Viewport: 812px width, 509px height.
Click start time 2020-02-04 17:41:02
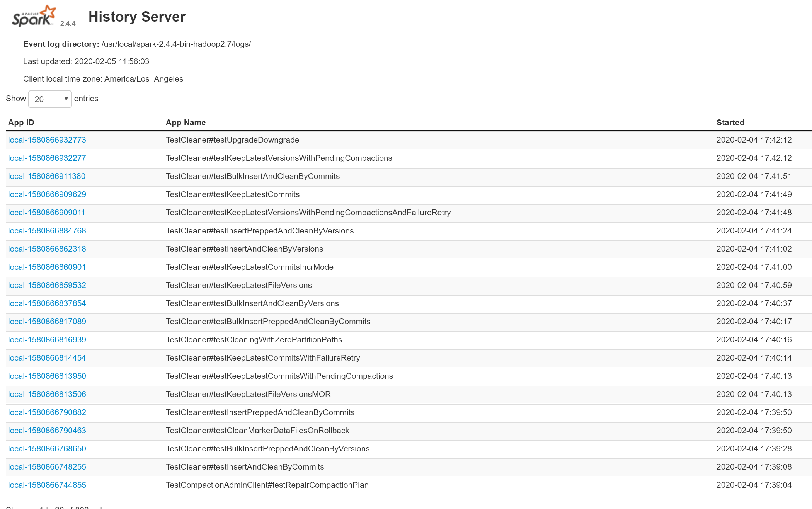(x=754, y=249)
